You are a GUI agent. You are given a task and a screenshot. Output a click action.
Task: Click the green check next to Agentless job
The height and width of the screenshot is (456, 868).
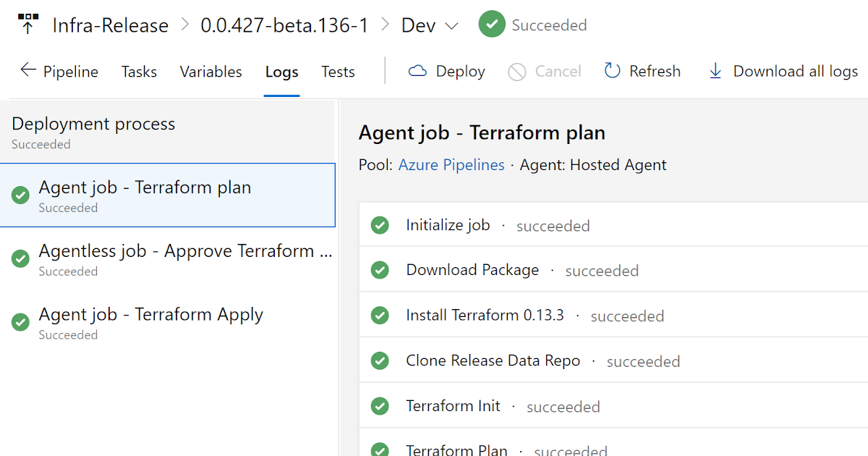click(x=20, y=258)
